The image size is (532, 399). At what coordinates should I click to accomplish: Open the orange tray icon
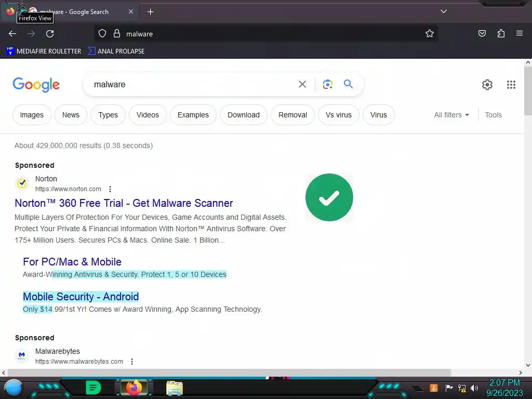point(434,388)
